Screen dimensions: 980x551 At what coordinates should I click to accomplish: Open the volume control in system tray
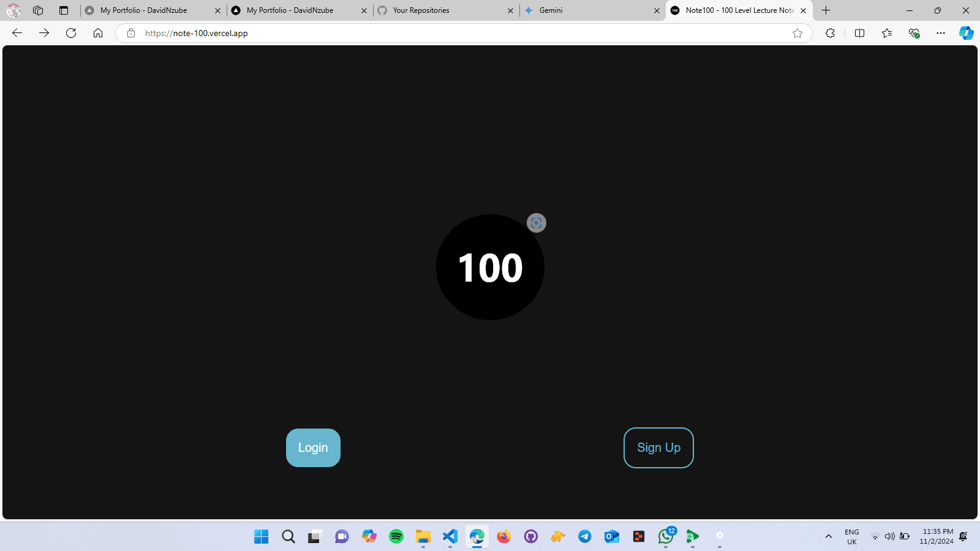[889, 536]
